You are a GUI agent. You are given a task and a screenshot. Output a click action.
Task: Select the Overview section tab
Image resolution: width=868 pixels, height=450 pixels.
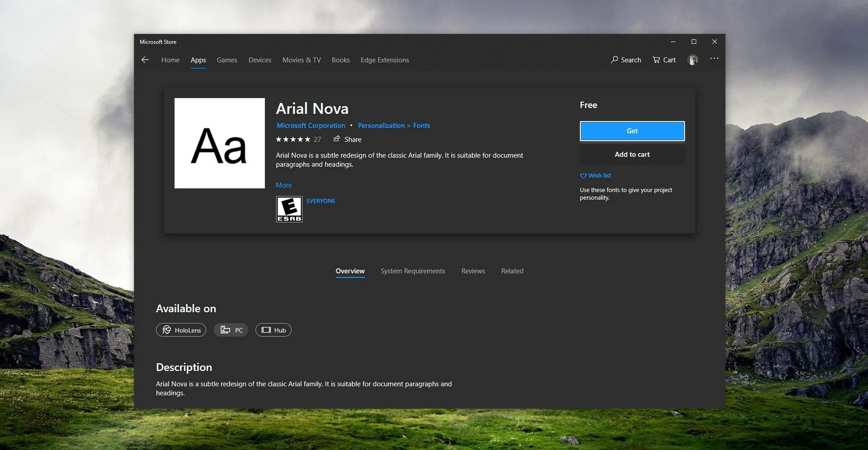coord(350,271)
